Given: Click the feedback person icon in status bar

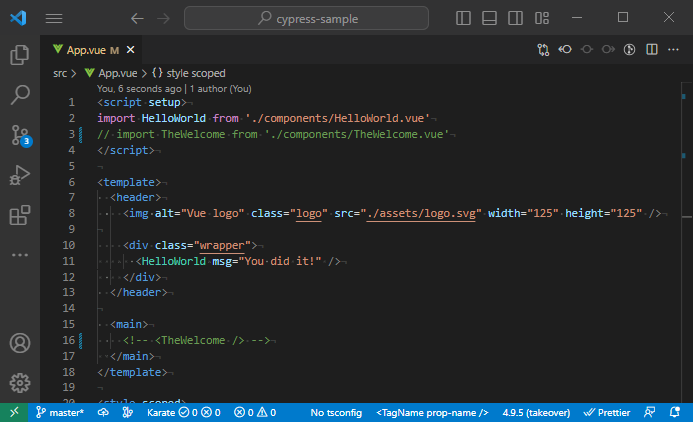Looking at the screenshot, I should [x=650, y=412].
